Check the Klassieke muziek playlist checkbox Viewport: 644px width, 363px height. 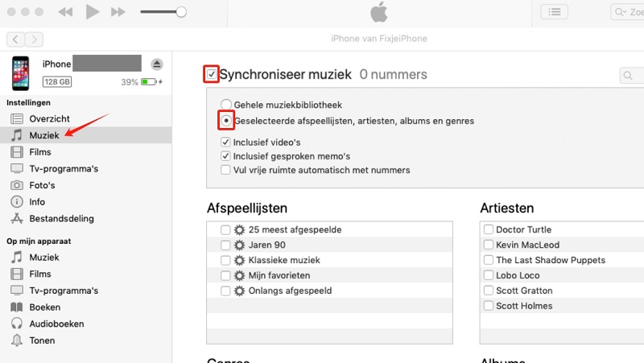(x=225, y=260)
